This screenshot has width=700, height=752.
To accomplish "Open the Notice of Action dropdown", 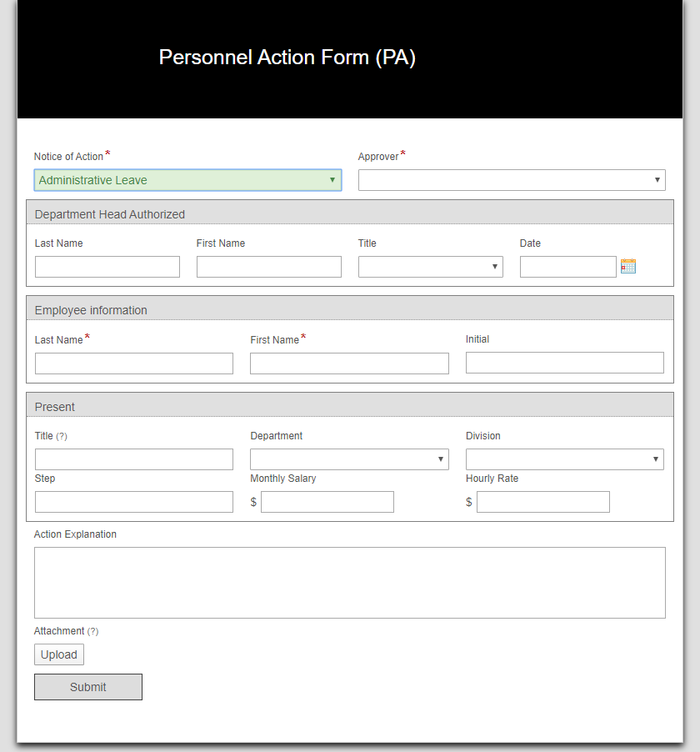I will pyautogui.click(x=187, y=180).
